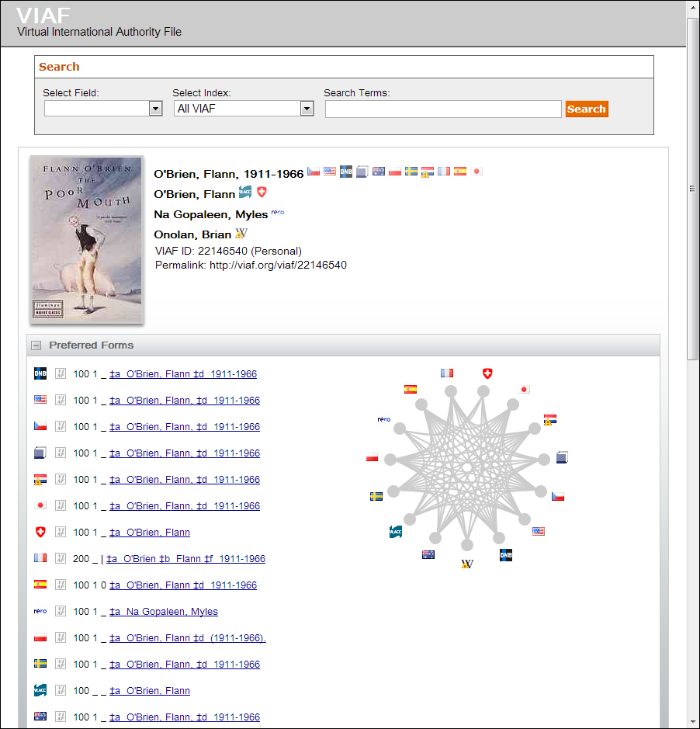Click the vertical scrollbar down arrow
Screen dimensions: 700x729
(x=692, y=721)
